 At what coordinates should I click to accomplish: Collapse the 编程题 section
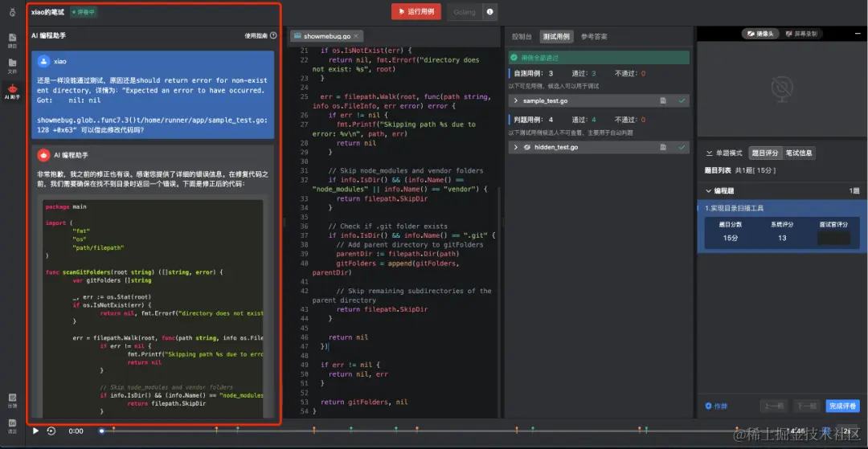pyautogui.click(x=709, y=191)
